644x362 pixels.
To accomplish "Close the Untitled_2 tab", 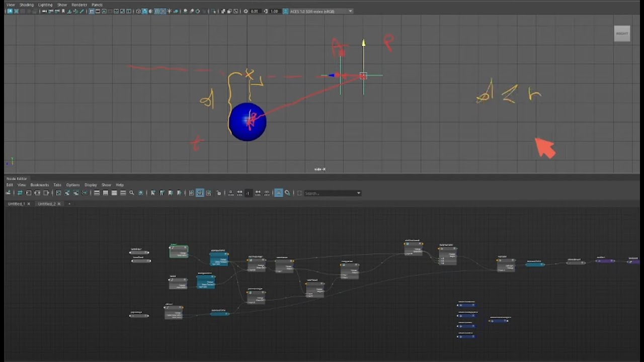I will (x=59, y=204).
